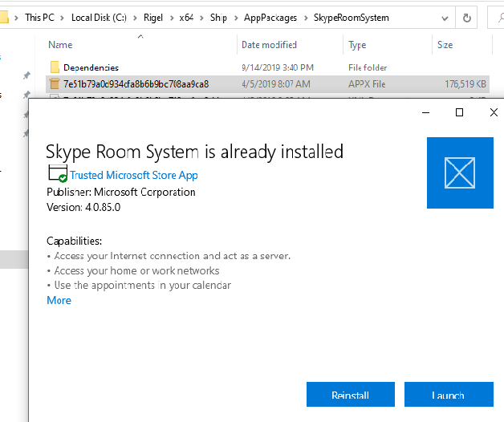This screenshot has width=504, height=422.
Task: Go to the x64 breadcrumb folder
Action: [x=186, y=18]
